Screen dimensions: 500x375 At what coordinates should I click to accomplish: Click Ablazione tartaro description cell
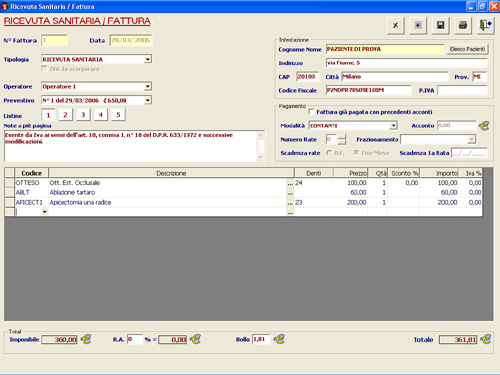point(167,193)
